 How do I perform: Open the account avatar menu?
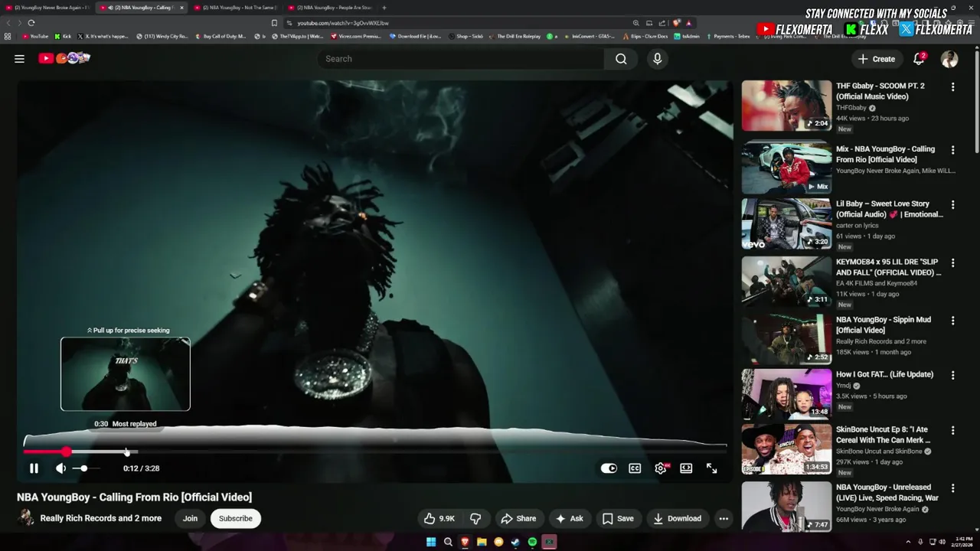(x=949, y=59)
